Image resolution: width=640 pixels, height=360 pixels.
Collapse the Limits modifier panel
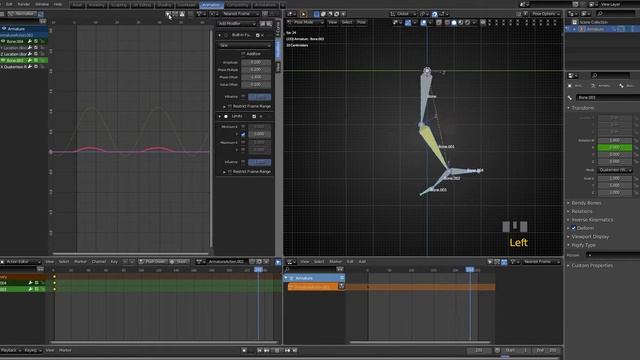(220, 116)
